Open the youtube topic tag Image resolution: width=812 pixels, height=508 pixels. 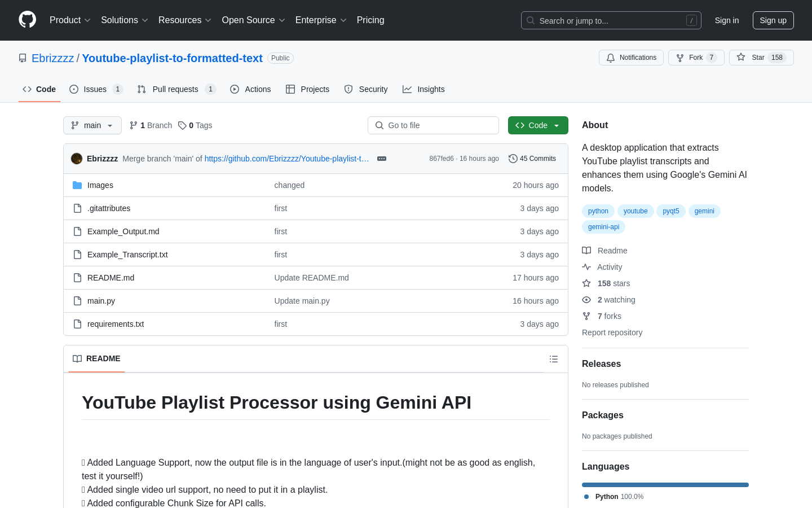point(636,211)
